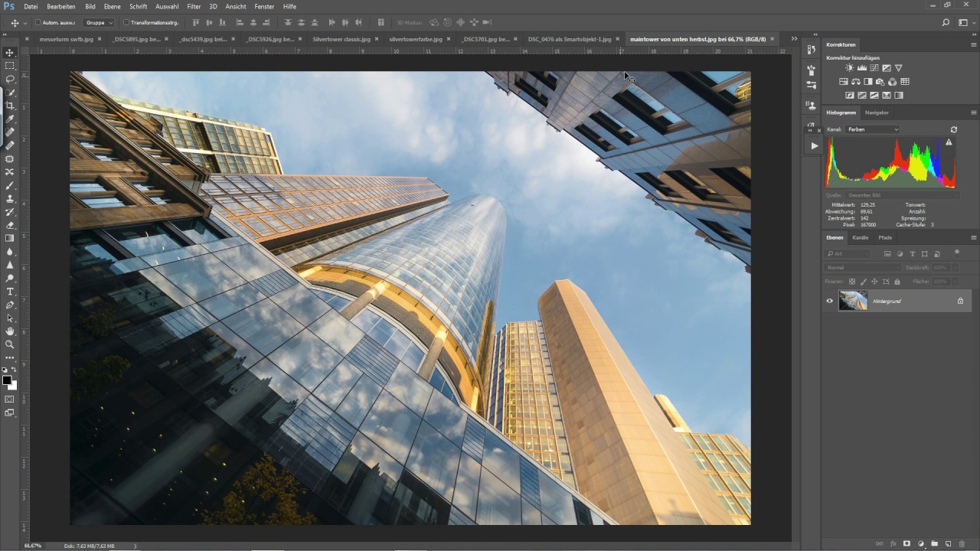Image resolution: width=980 pixels, height=551 pixels.
Task: Toggle lock transparent pixels next to Fixieren
Action: tap(852, 281)
